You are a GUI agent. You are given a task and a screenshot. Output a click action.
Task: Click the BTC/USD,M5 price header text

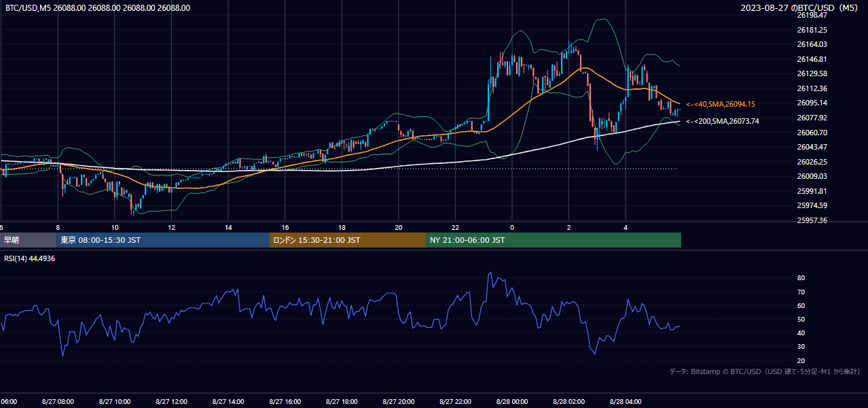click(x=98, y=8)
